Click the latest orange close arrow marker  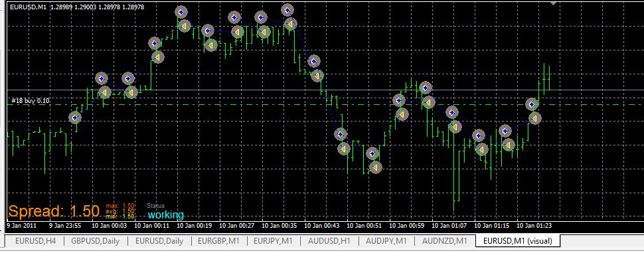pyautogui.click(x=534, y=118)
